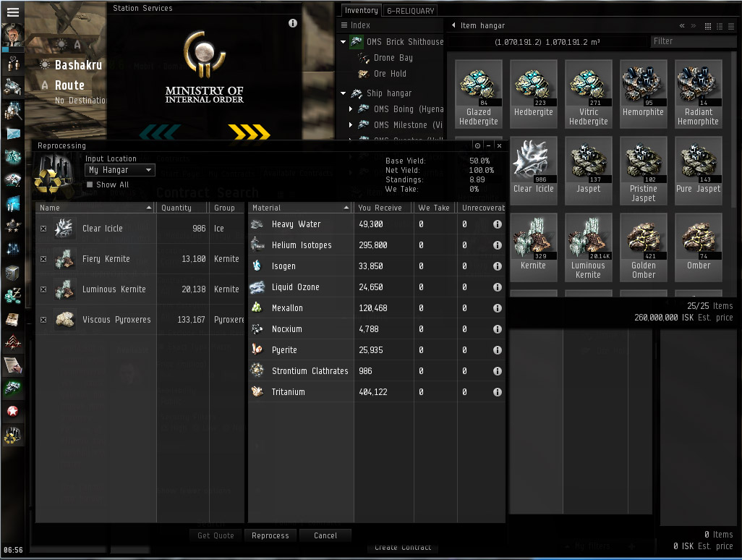Image resolution: width=742 pixels, height=560 pixels.
Task: Click the inventory history double-left arrow
Action: [x=682, y=26]
